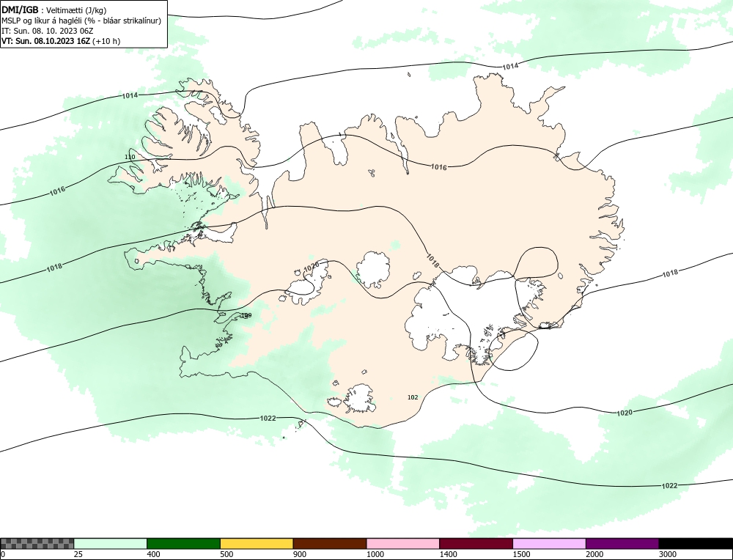Click the 'DMI/IGB : Veltimætti (J/kg)' title line

coord(54,10)
